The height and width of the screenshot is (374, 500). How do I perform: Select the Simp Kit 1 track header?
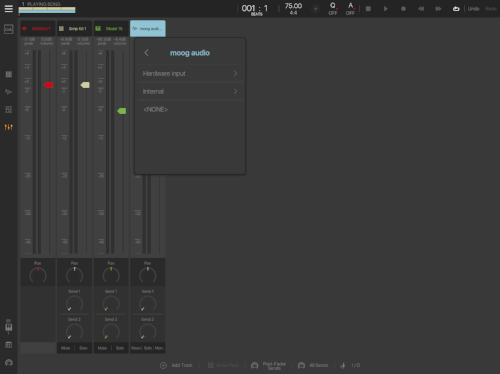point(74,29)
